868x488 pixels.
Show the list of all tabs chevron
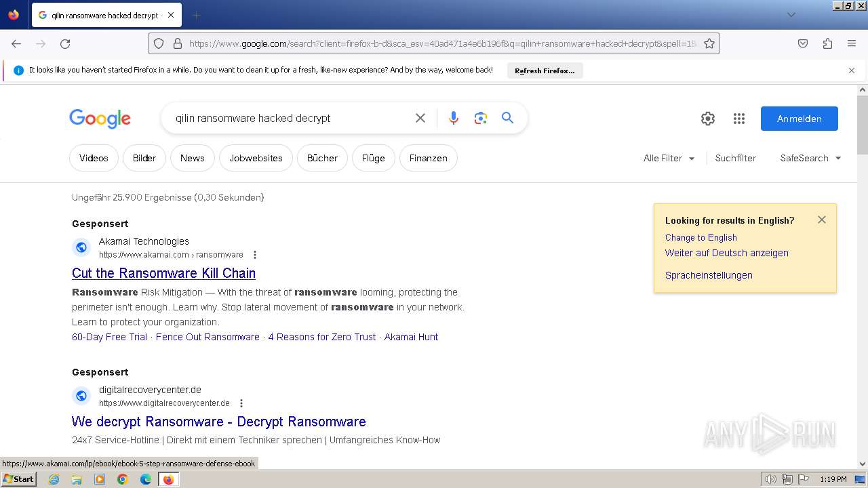click(791, 15)
